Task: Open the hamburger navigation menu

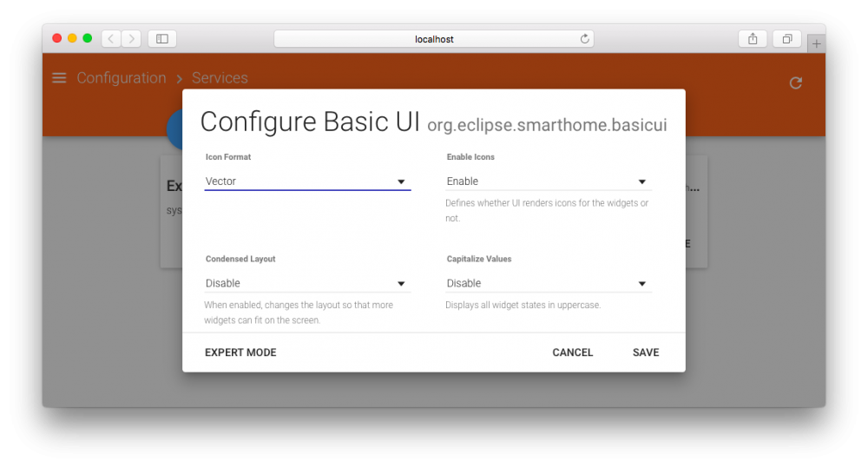Action: [x=59, y=78]
